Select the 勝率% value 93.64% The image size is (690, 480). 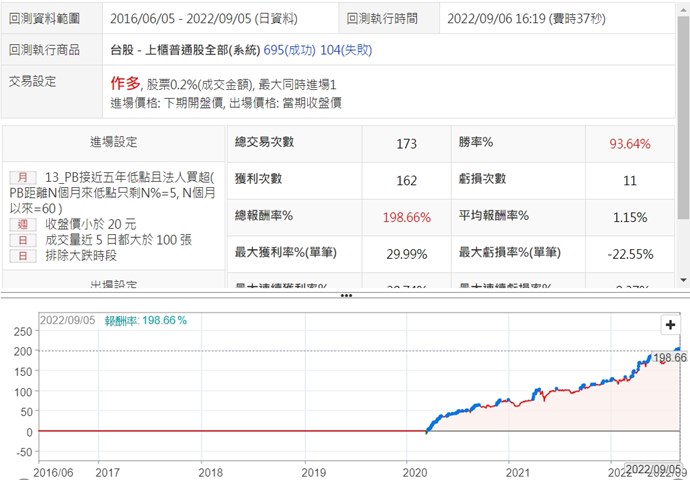tap(630, 144)
